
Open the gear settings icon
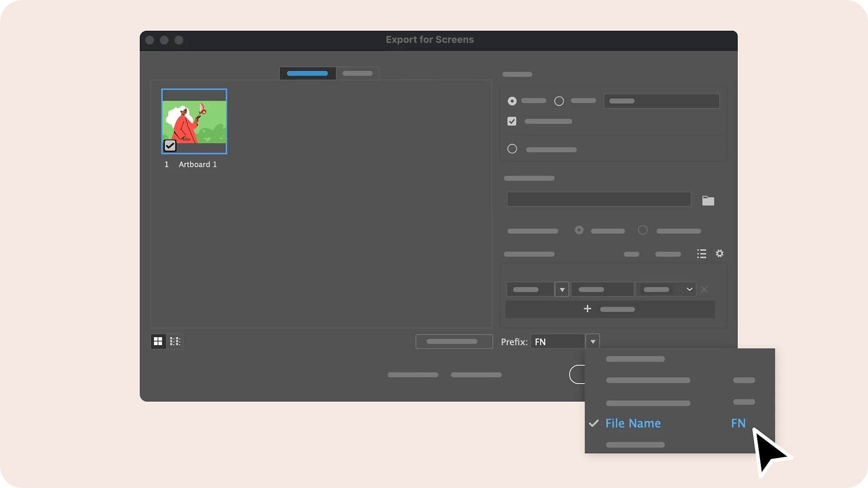720,253
